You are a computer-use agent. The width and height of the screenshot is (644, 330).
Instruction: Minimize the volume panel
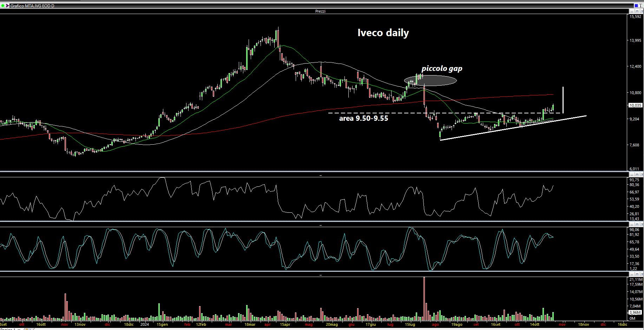631,274
